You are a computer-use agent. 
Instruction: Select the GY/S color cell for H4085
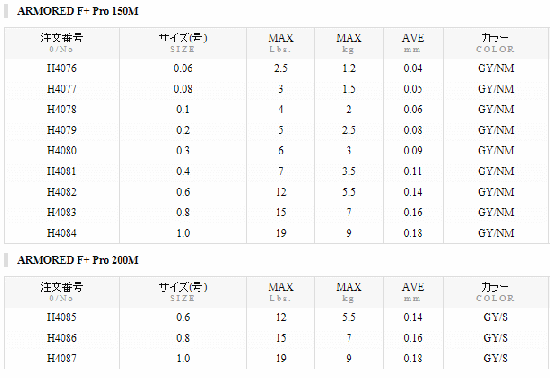point(495,317)
